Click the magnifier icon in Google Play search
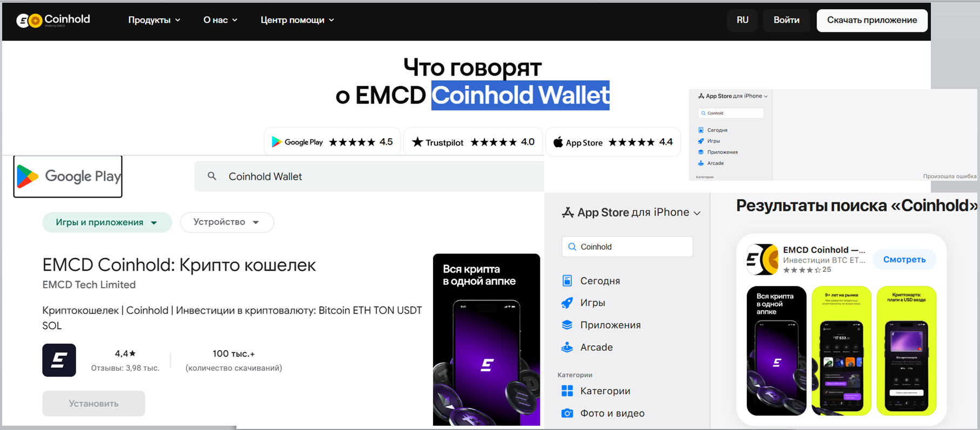This screenshot has height=430, width=980. tap(212, 176)
